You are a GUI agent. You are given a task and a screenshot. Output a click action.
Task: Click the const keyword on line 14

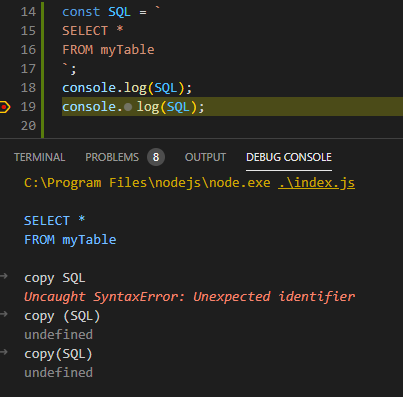[x=81, y=12]
